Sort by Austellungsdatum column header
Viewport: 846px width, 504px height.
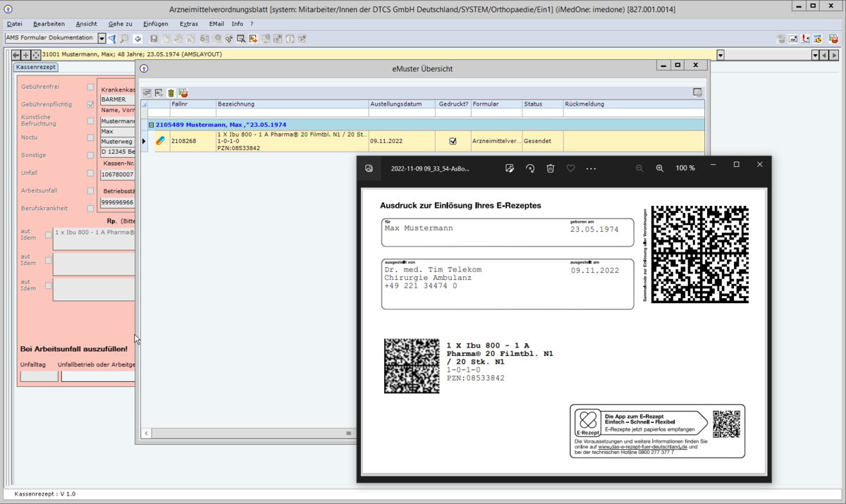click(x=401, y=104)
